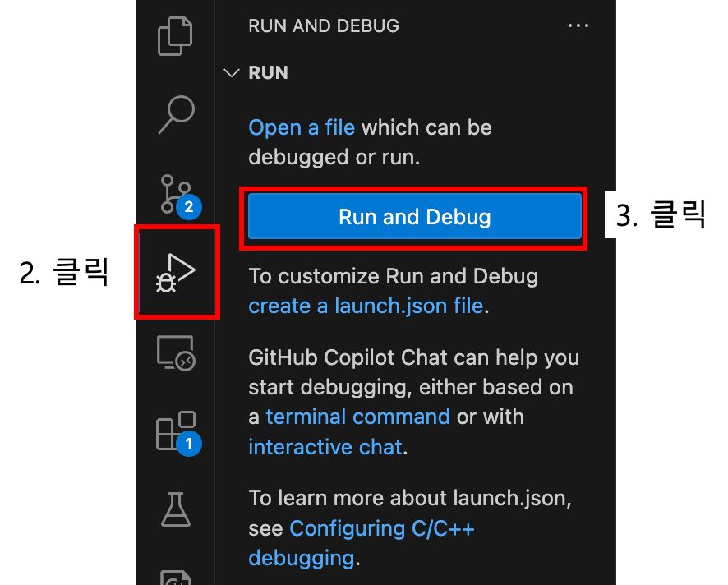Open Source Control branch icon
The image size is (728, 585).
(176, 194)
